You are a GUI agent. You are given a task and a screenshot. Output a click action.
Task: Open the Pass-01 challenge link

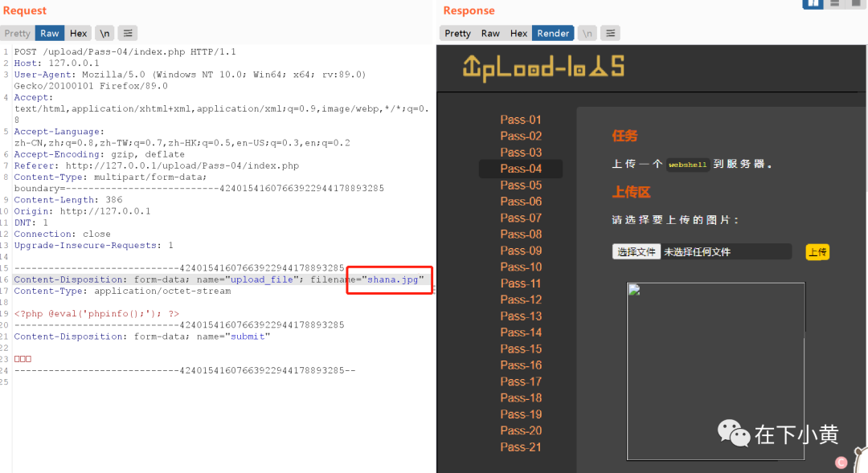tap(521, 120)
